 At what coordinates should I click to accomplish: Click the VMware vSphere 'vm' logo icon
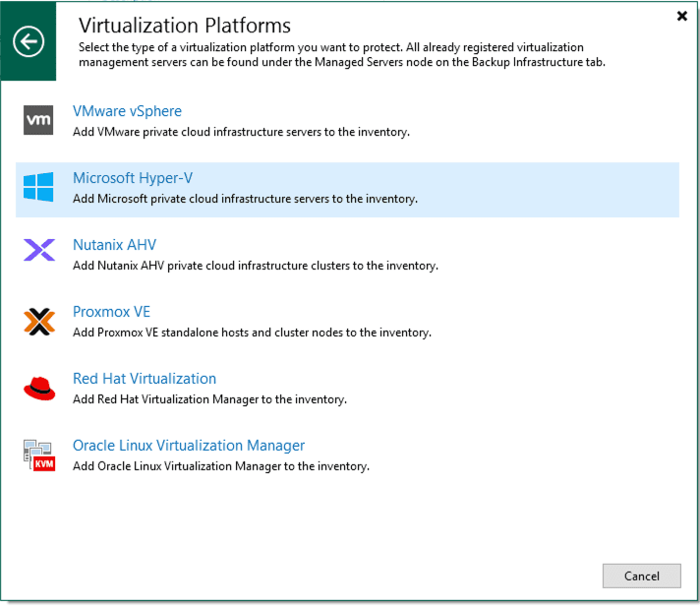tap(38, 120)
